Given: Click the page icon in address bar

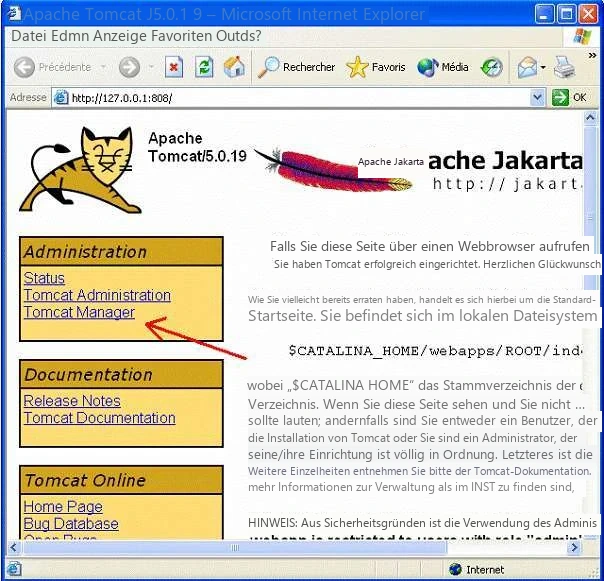Looking at the screenshot, I should tap(60, 97).
